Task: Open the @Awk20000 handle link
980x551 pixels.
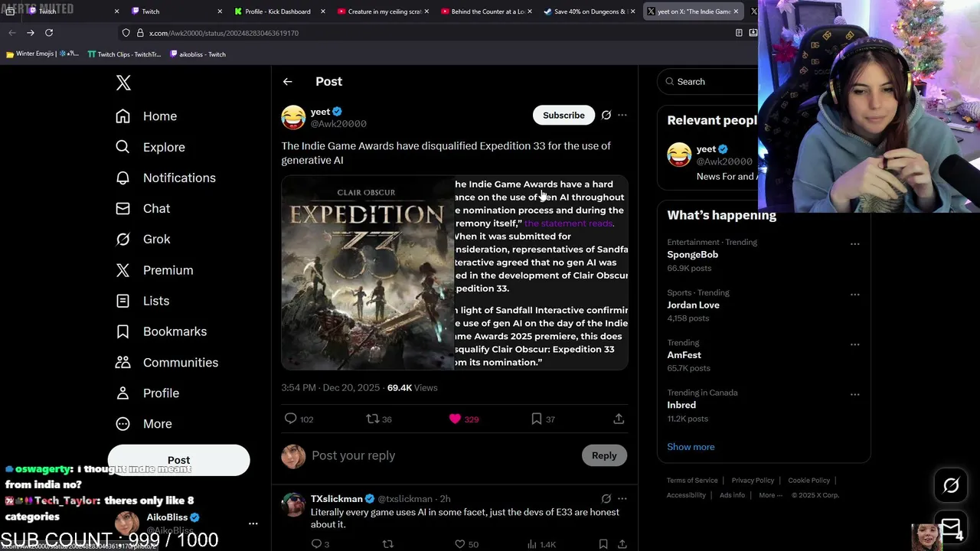Action: 338,124
